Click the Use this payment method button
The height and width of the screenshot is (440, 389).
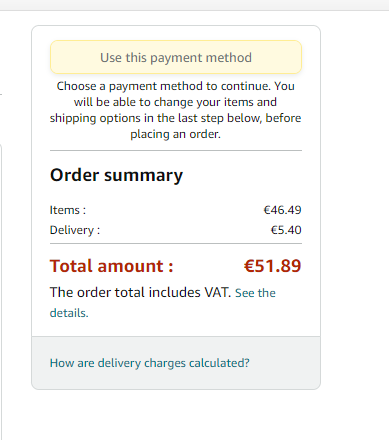coord(176,57)
